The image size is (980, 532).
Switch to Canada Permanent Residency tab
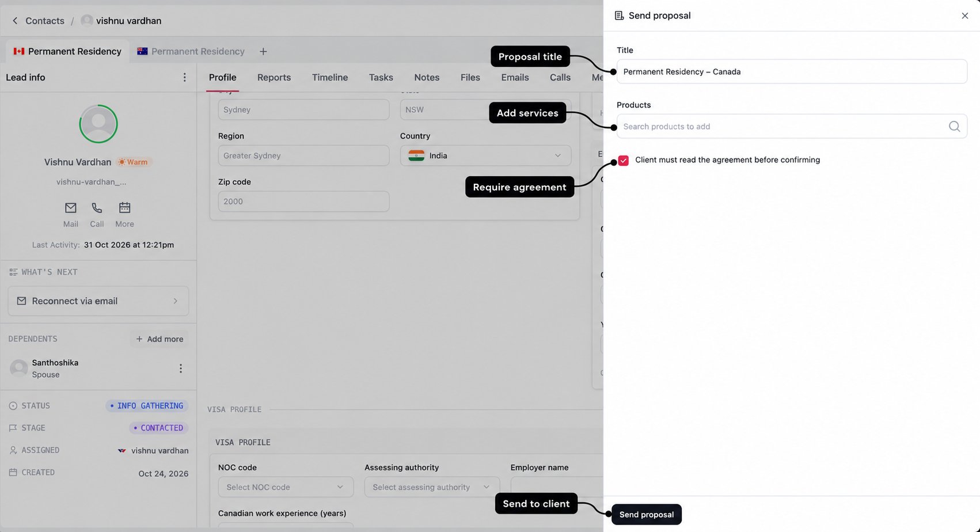tap(67, 51)
